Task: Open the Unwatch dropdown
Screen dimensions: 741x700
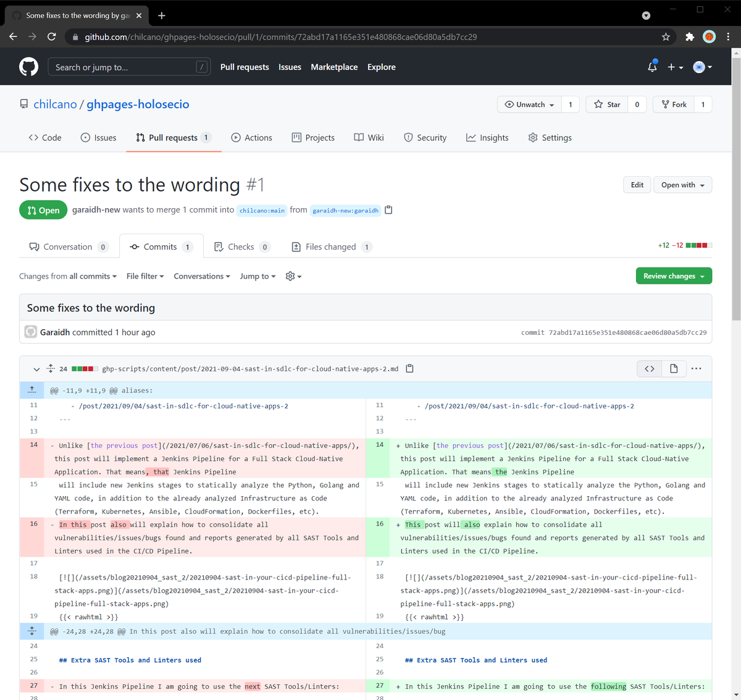Action: point(529,104)
